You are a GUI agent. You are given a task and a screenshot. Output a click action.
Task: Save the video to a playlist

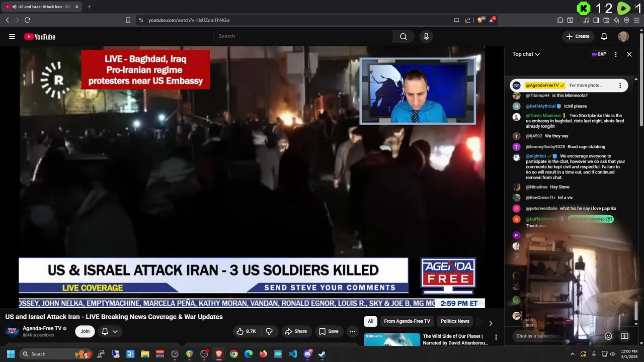point(329,331)
